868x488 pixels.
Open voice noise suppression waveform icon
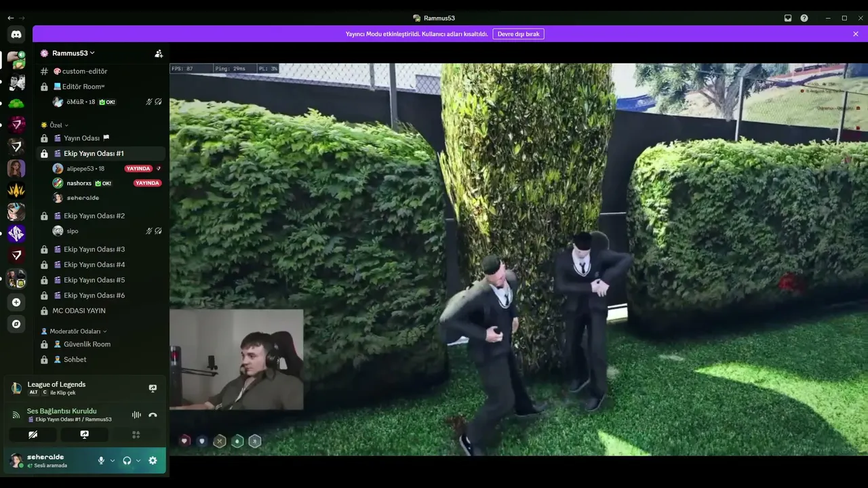(136, 415)
